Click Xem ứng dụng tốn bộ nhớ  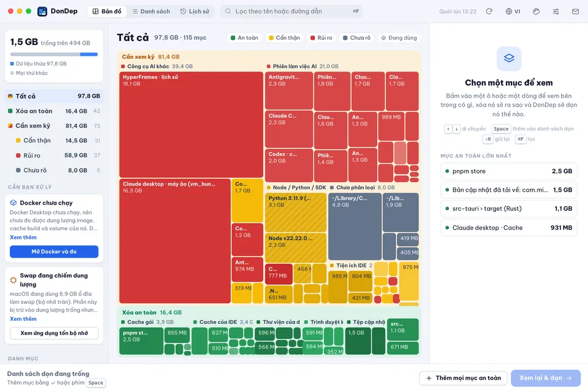click(x=54, y=333)
